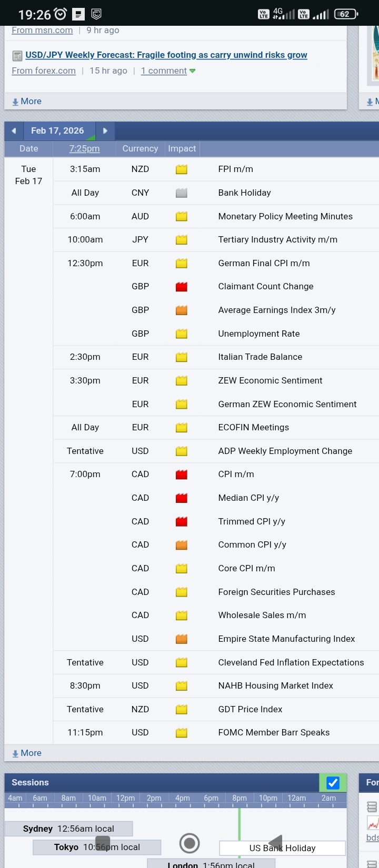
Task: Go to next calendar day arrow
Action: (105, 131)
